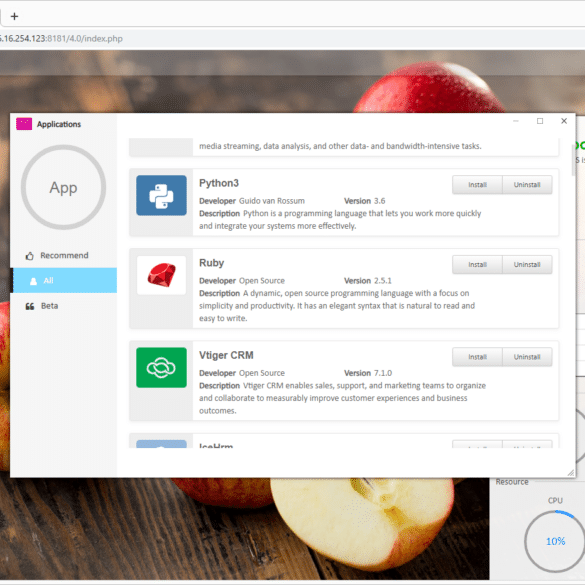Close the Applications window

click(x=564, y=121)
